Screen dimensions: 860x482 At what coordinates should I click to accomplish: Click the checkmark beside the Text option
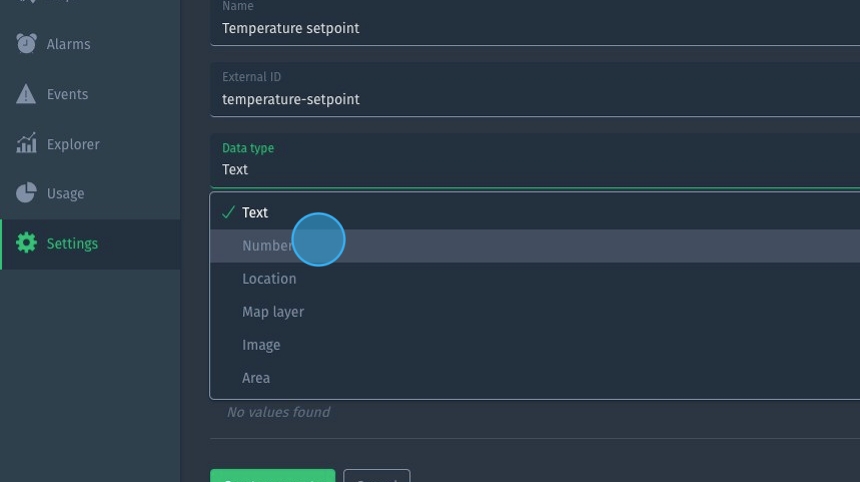pos(229,212)
